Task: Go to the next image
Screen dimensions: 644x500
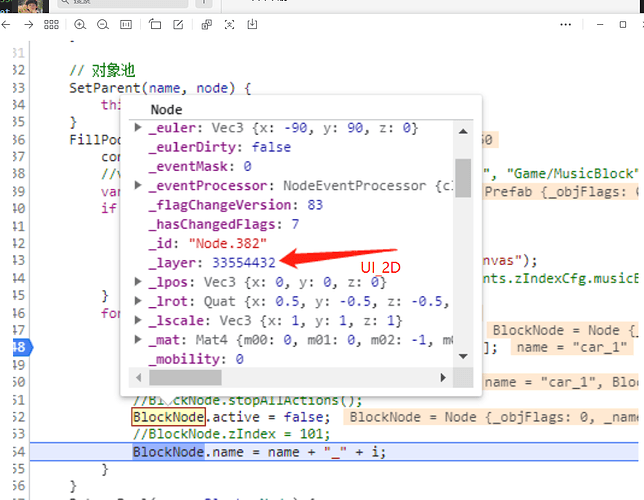Action: [x=28, y=25]
